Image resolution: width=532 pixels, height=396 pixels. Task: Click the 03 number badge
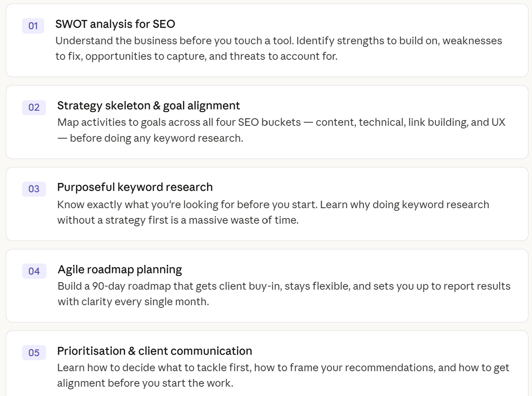34,189
